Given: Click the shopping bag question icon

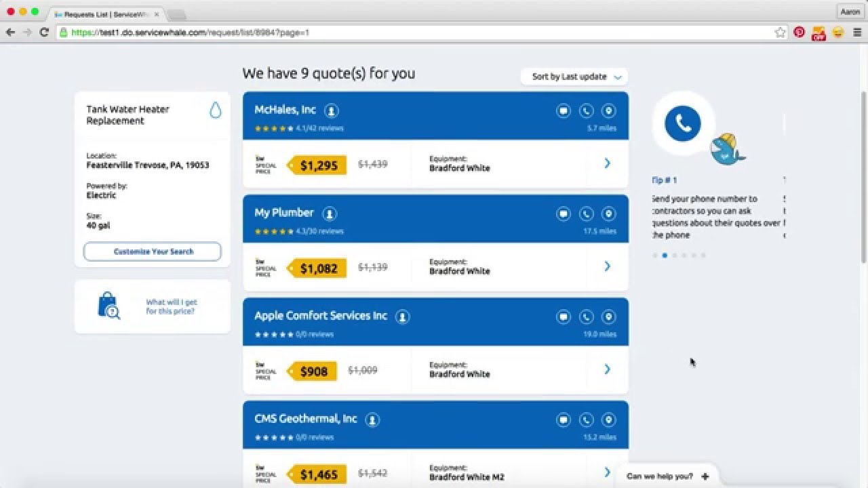Looking at the screenshot, I should (x=108, y=306).
